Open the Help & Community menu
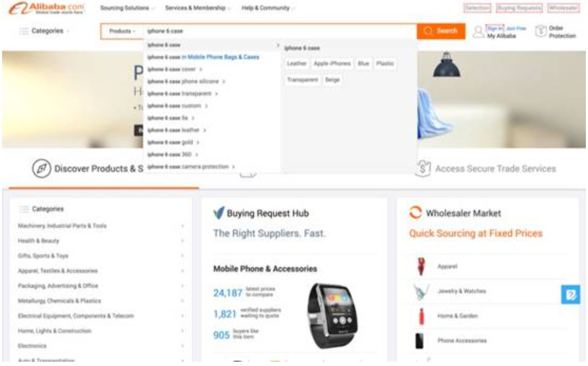588x366 pixels. tap(268, 8)
